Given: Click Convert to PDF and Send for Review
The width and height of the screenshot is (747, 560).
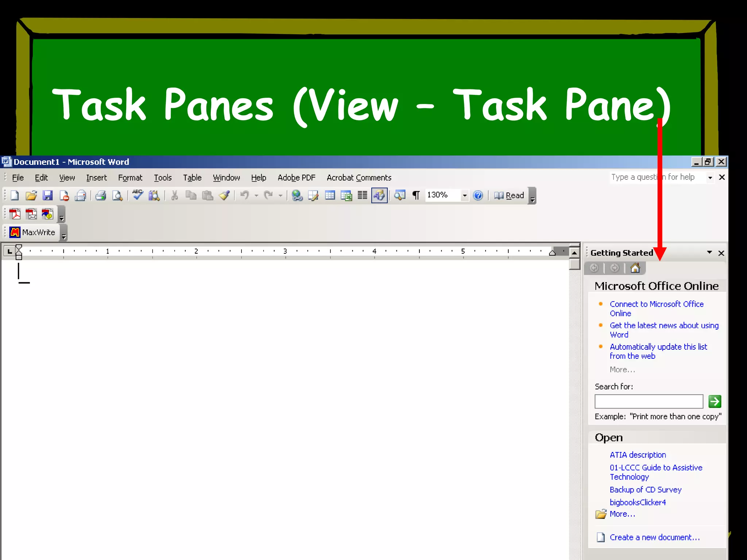Looking at the screenshot, I should click(x=47, y=214).
